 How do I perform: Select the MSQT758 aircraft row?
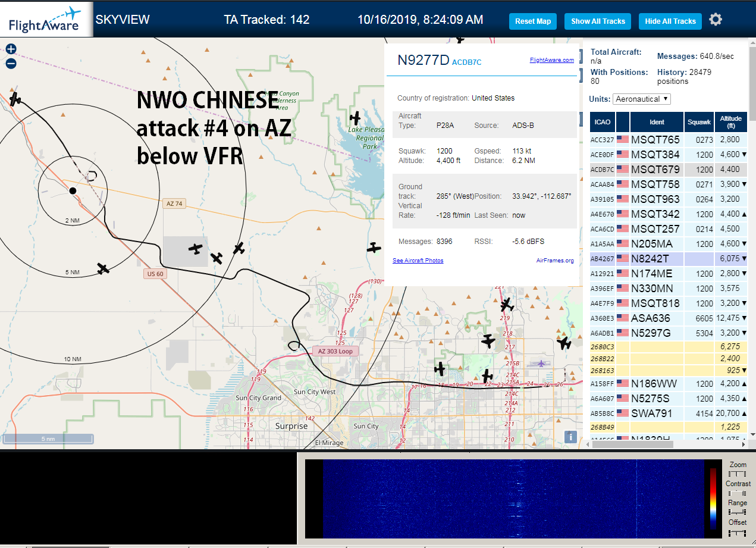tap(669, 184)
